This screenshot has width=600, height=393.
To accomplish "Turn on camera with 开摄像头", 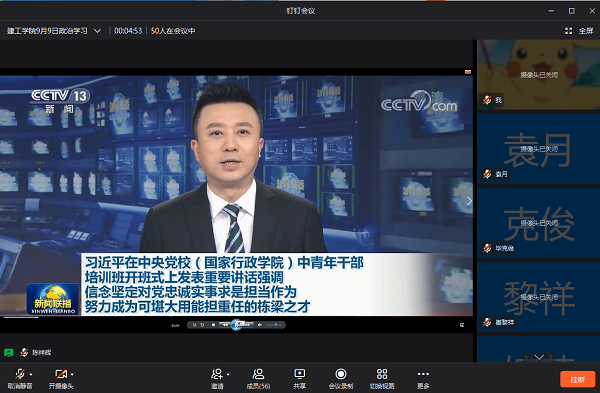I will tap(61, 379).
